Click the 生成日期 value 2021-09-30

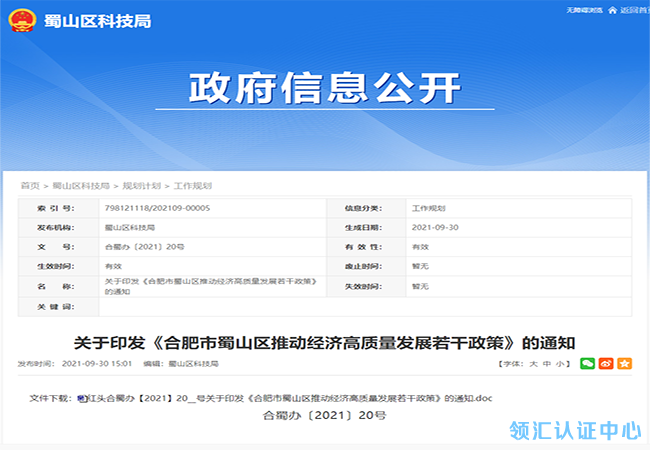(x=435, y=227)
